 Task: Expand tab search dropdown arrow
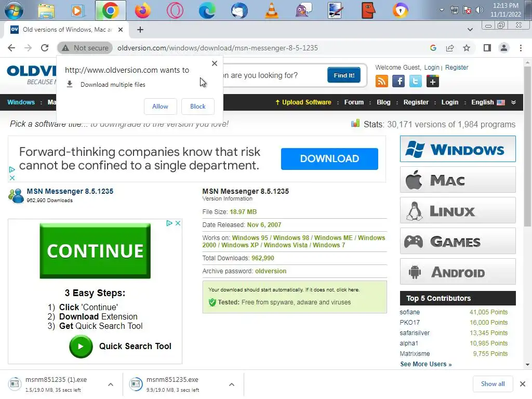(x=470, y=30)
